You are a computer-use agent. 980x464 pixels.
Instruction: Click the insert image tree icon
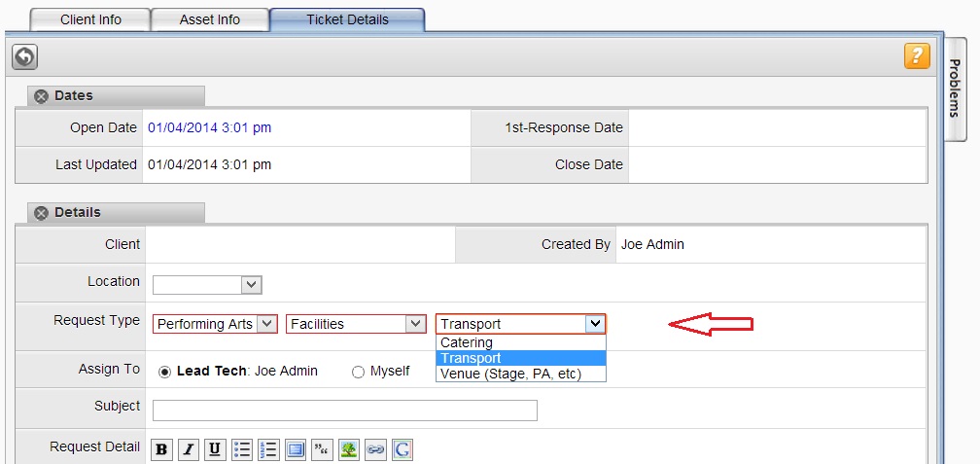point(349,449)
